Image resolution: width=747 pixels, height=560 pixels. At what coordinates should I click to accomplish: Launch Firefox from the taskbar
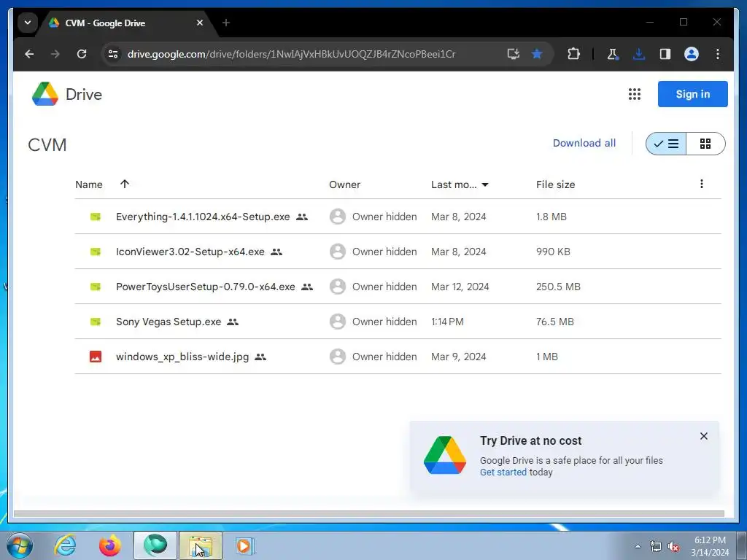[x=109, y=545]
